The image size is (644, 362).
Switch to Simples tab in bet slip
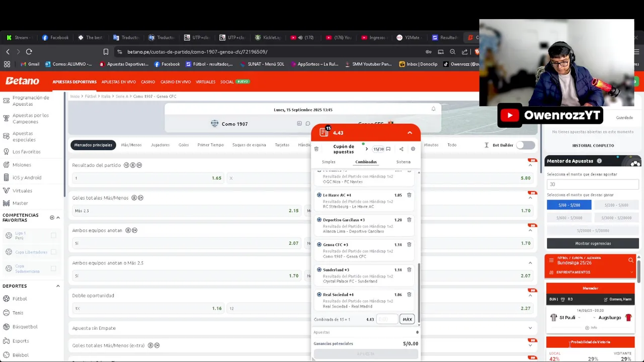click(x=329, y=162)
